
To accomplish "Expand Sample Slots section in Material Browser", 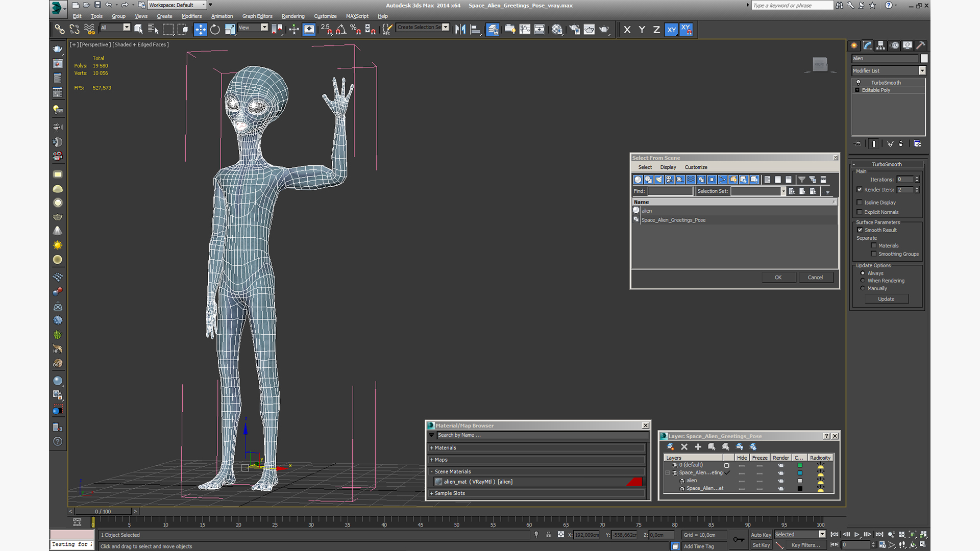I will (431, 492).
